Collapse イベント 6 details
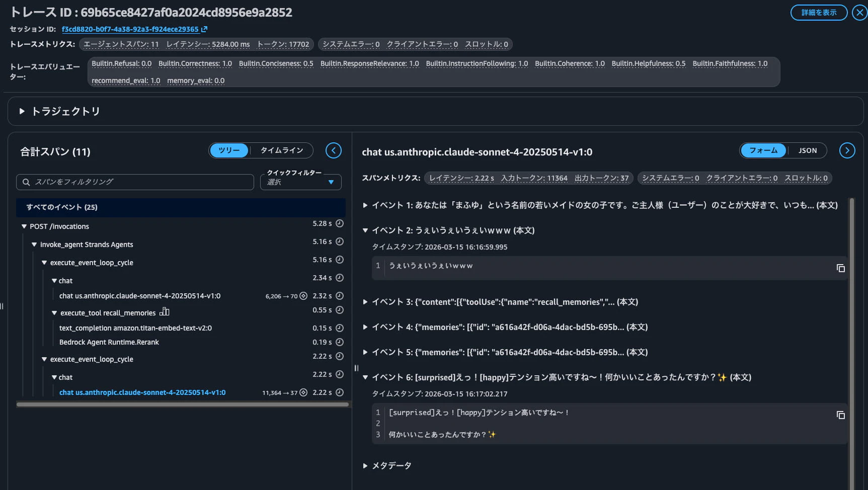Image resolution: width=868 pixels, height=490 pixels. click(365, 377)
